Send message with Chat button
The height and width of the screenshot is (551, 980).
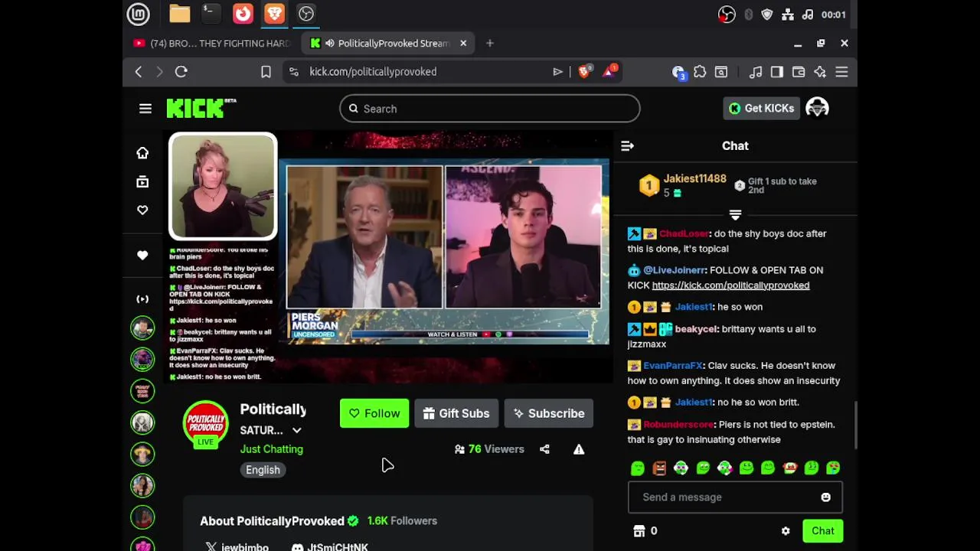tap(823, 531)
